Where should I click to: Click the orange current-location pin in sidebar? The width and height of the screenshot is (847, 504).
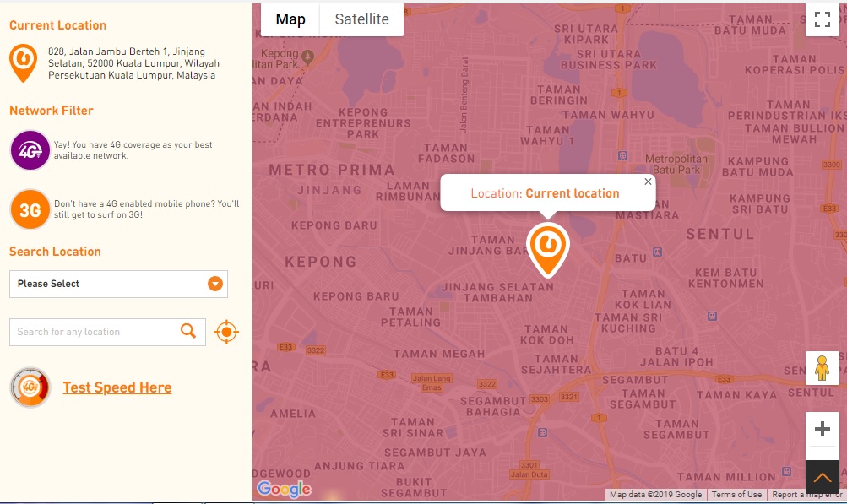click(x=24, y=63)
